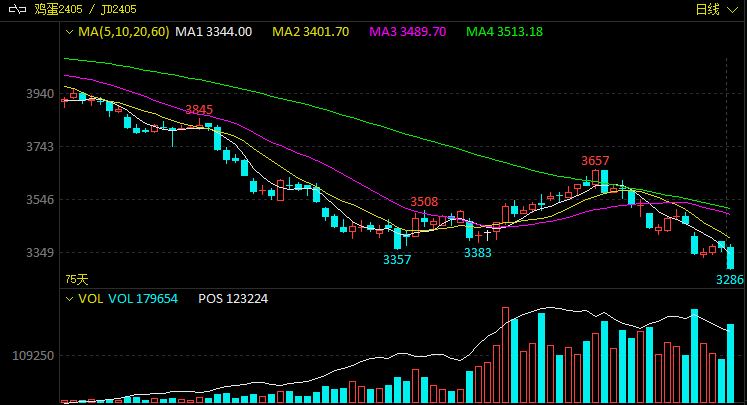This screenshot has width=747, height=405.
Task: Click the 109250 volume axis label
Action: click(x=33, y=355)
